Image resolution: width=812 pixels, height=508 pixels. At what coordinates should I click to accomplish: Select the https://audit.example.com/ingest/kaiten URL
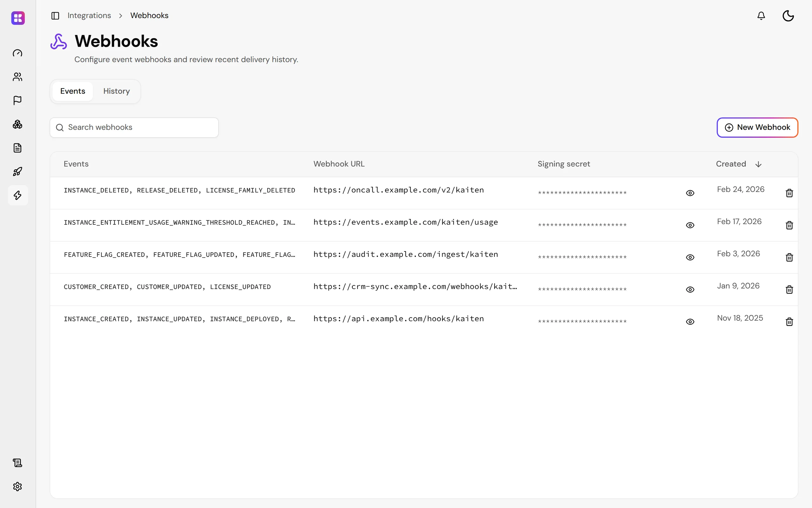406,254
